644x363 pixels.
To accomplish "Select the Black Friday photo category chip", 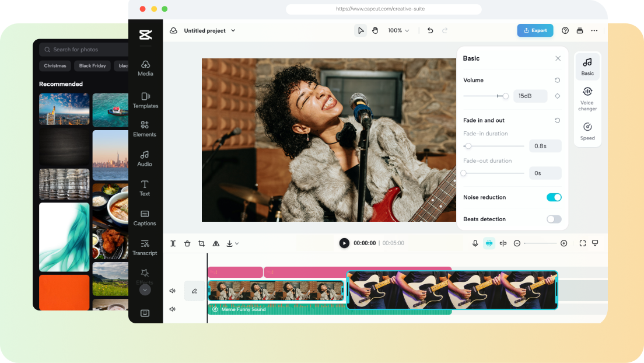I will coord(92,66).
